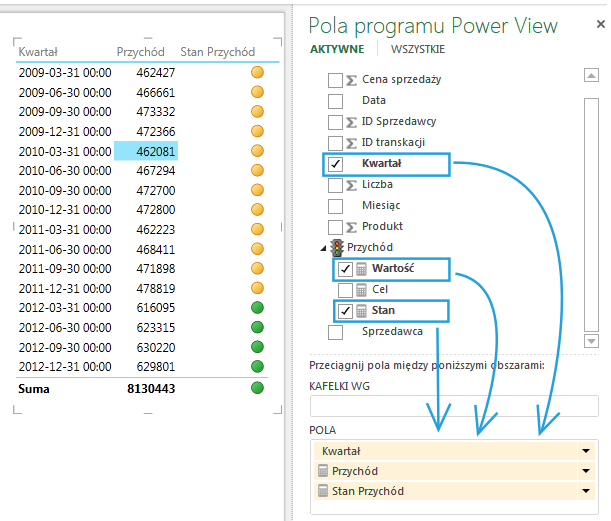Click the green status circle in Suma row
The height and width of the screenshot is (521, 611).
point(257,387)
